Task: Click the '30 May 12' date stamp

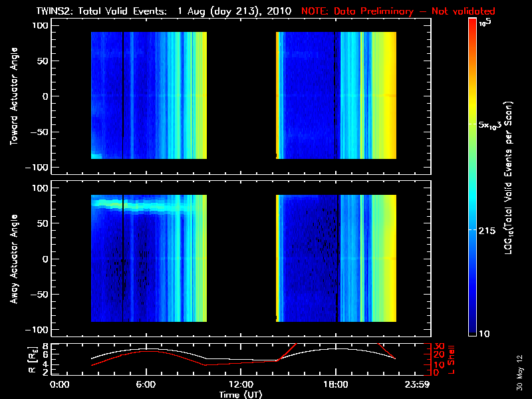Action: pos(518,374)
